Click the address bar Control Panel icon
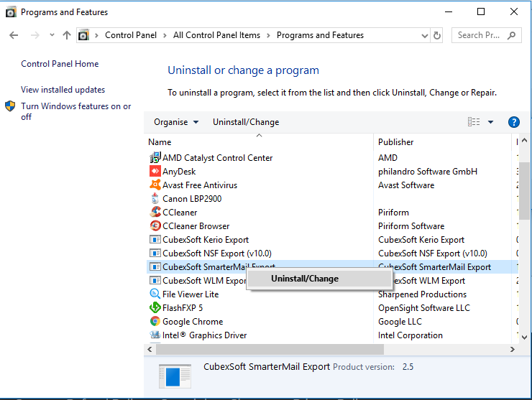 click(83, 35)
